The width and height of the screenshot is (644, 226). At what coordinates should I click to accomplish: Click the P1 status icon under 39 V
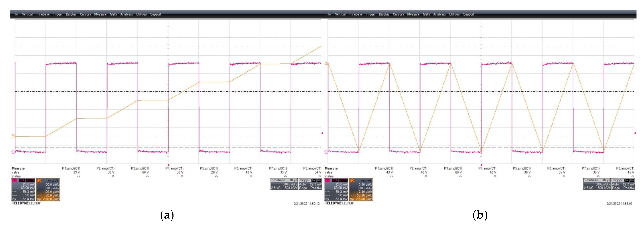(x=78, y=176)
